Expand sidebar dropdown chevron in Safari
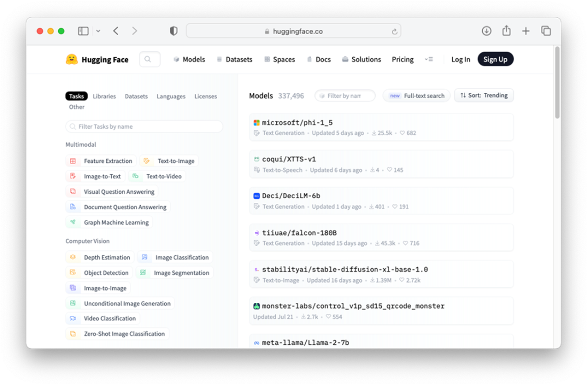Image resolution: width=588 pixels, height=385 pixels. click(98, 31)
